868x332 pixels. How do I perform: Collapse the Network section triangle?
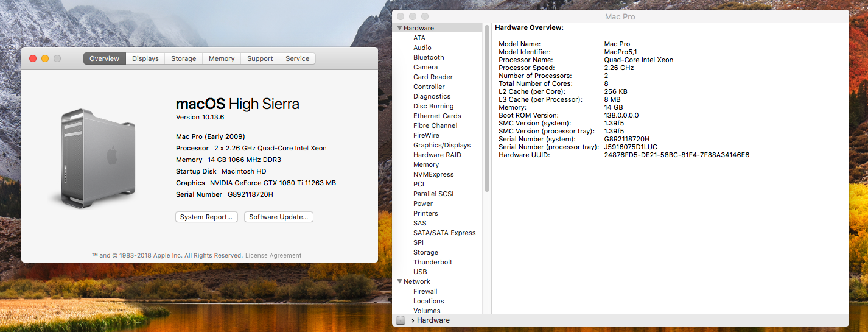coord(399,281)
